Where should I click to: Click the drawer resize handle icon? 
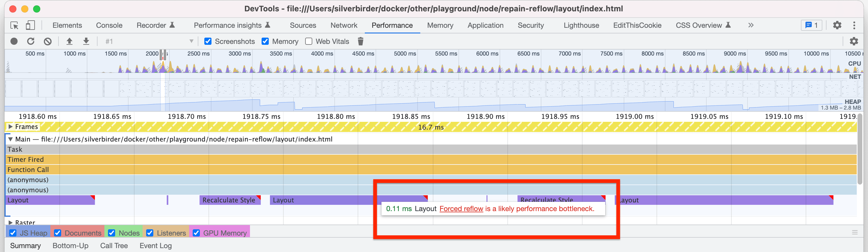coord(855,232)
